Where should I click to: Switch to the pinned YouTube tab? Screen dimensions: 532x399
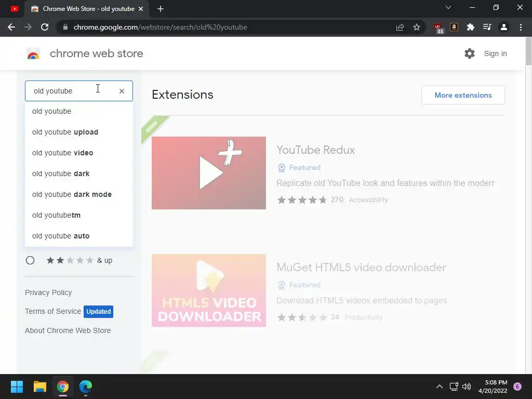point(14,9)
